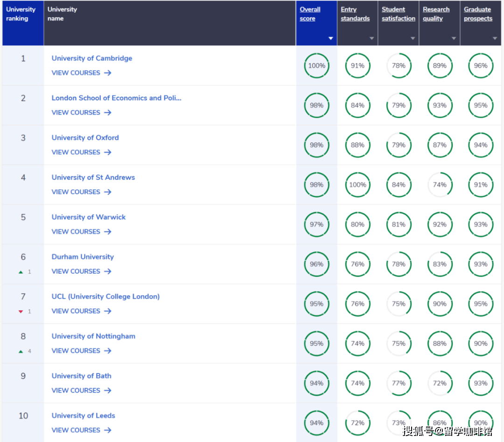Click the arrow icon next to Cambridge's View Courses

tap(108, 73)
